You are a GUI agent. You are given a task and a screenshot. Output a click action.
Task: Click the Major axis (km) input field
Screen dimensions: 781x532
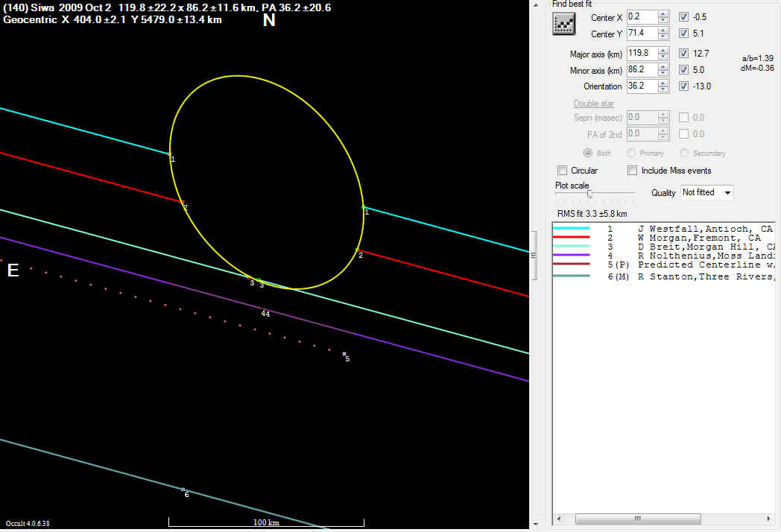click(x=642, y=54)
